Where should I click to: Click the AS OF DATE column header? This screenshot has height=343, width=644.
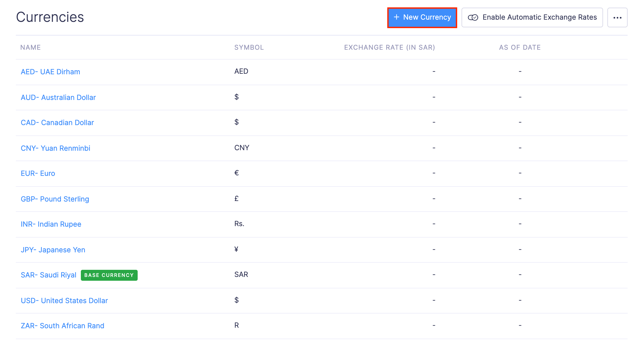[519, 48]
